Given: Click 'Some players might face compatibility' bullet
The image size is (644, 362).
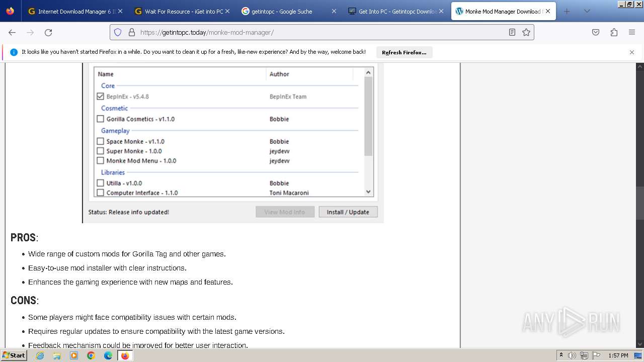Looking at the screenshot, I should pos(132,317).
